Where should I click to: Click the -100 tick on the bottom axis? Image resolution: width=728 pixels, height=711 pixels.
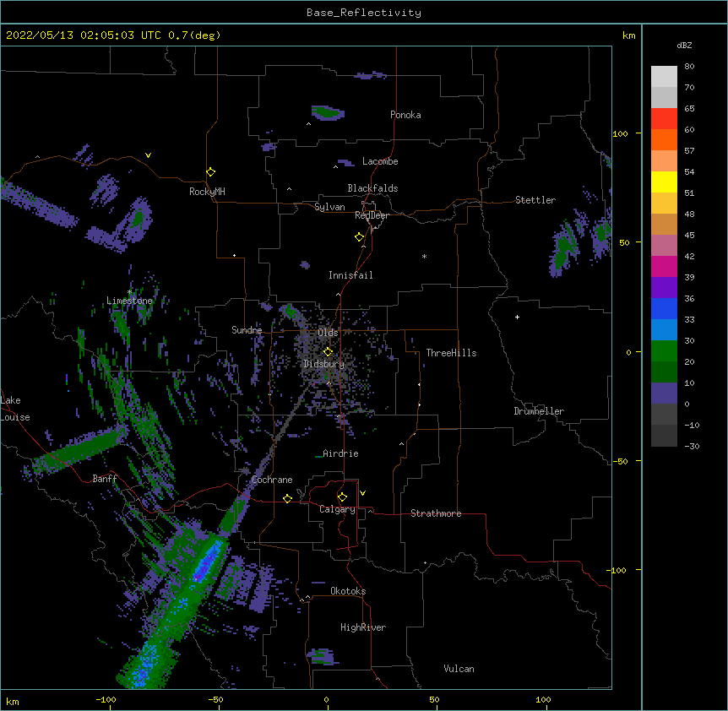[106, 699]
